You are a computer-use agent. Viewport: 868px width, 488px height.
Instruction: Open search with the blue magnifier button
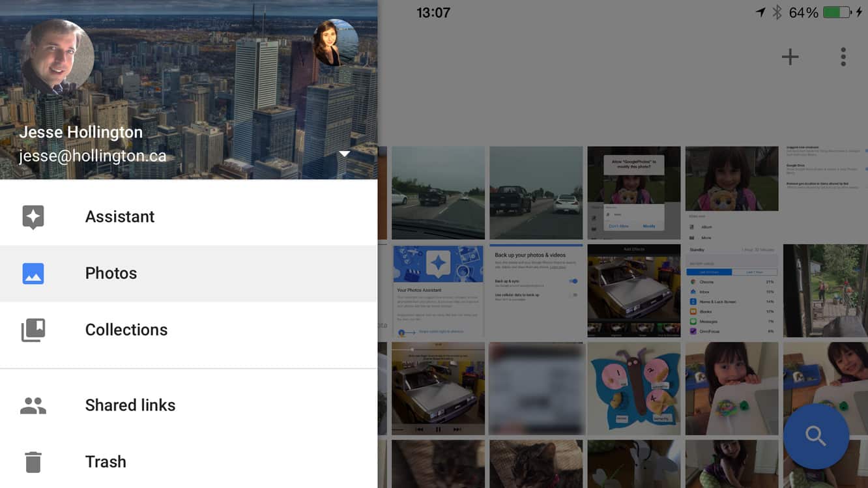(x=817, y=437)
